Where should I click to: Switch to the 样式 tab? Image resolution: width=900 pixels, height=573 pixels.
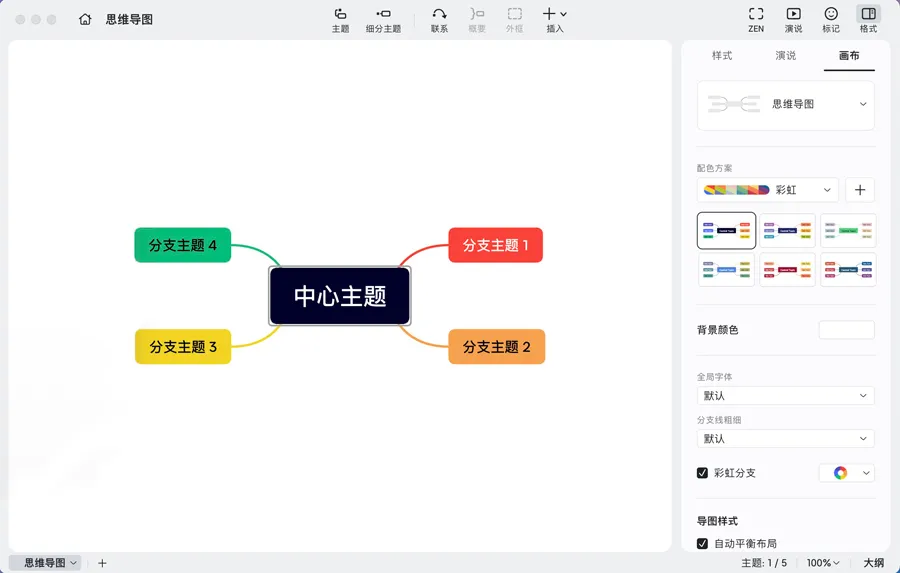722,56
